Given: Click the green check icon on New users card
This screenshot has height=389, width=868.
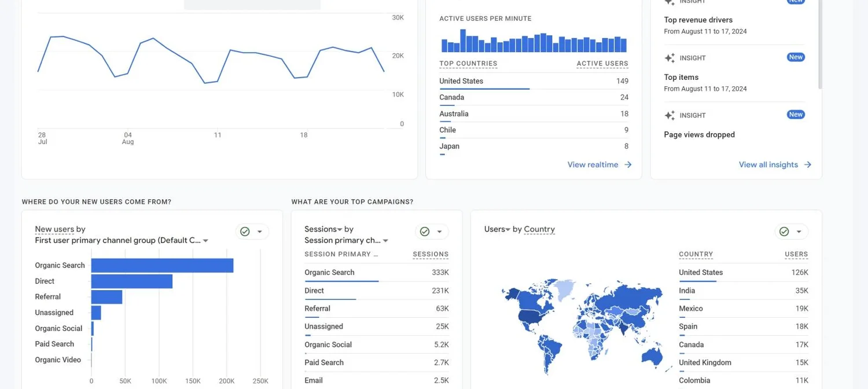Looking at the screenshot, I should 245,232.
